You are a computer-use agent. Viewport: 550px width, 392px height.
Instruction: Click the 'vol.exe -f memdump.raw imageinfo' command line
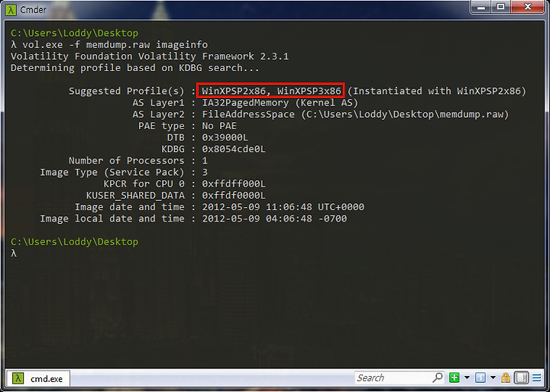click(115, 45)
